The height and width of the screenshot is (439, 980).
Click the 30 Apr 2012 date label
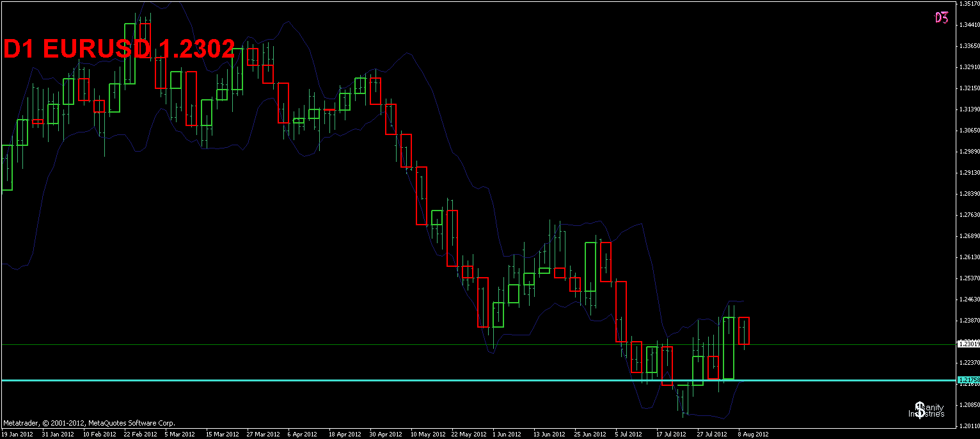tap(386, 434)
